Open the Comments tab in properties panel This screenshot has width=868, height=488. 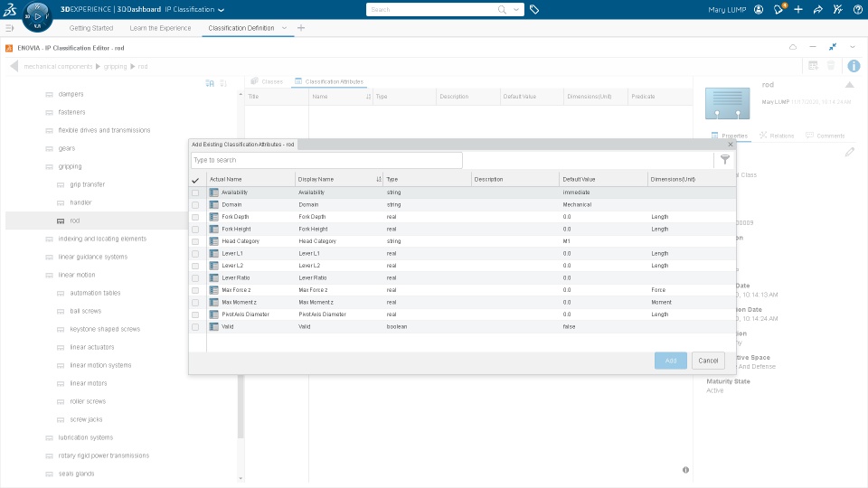coord(826,136)
